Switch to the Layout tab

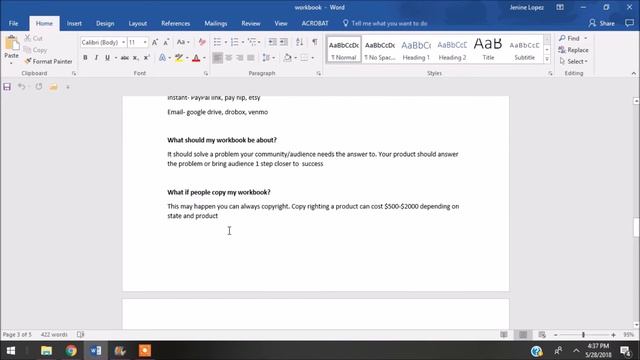pyautogui.click(x=138, y=23)
